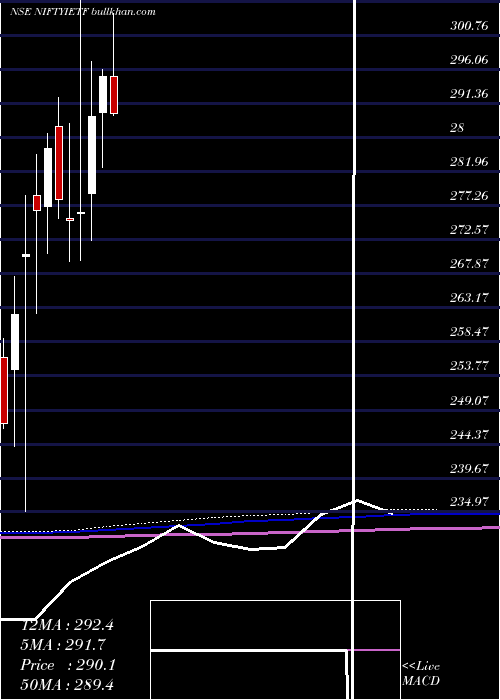The width and height of the screenshot is (500, 700).
Task: Click the 5MA : 291.7 readout
Action: [x=63, y=645]
